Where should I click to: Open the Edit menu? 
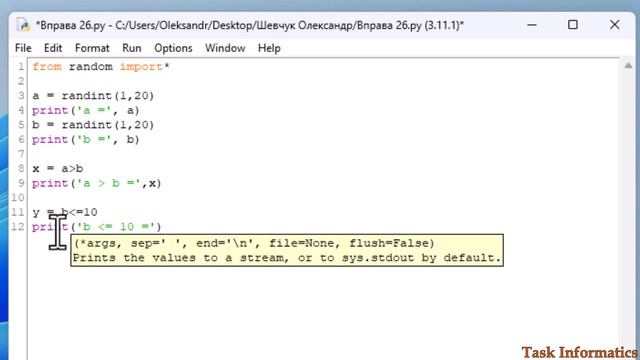[53, 48]
